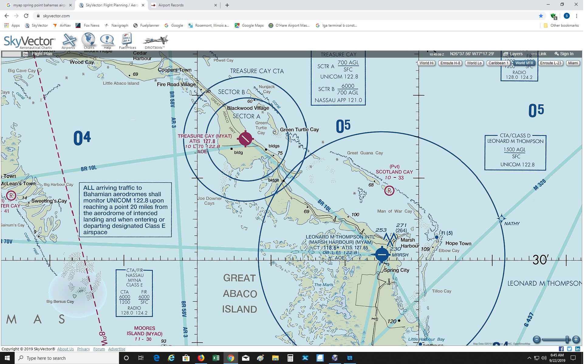Select the World VFR chart
Viewport: 588px width, 364px height.
coord(524,63)
